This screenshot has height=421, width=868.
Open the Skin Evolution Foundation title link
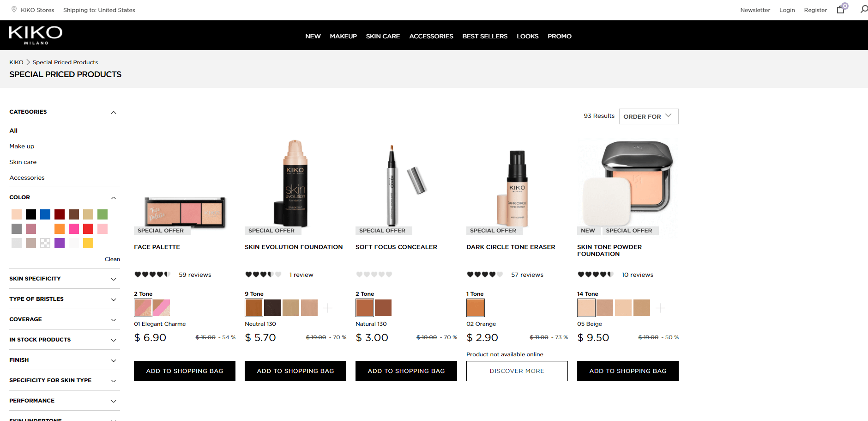[294, 247]
